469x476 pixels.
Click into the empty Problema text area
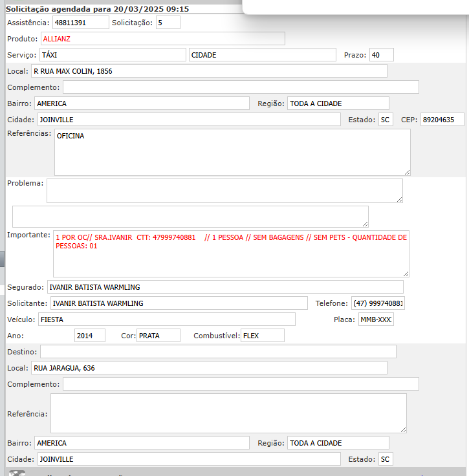tap(224, 191)
